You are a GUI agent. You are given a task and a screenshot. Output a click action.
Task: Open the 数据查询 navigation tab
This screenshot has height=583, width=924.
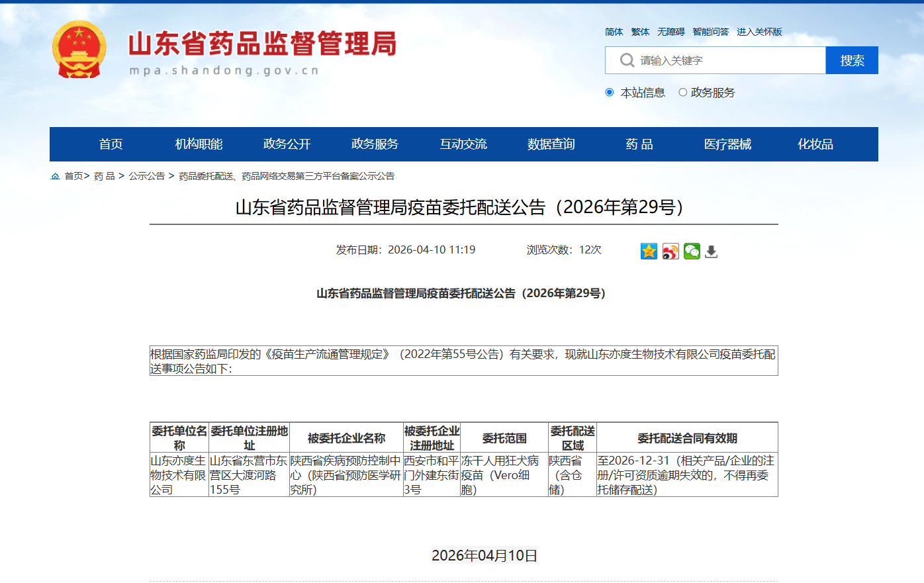click(551, 144)
